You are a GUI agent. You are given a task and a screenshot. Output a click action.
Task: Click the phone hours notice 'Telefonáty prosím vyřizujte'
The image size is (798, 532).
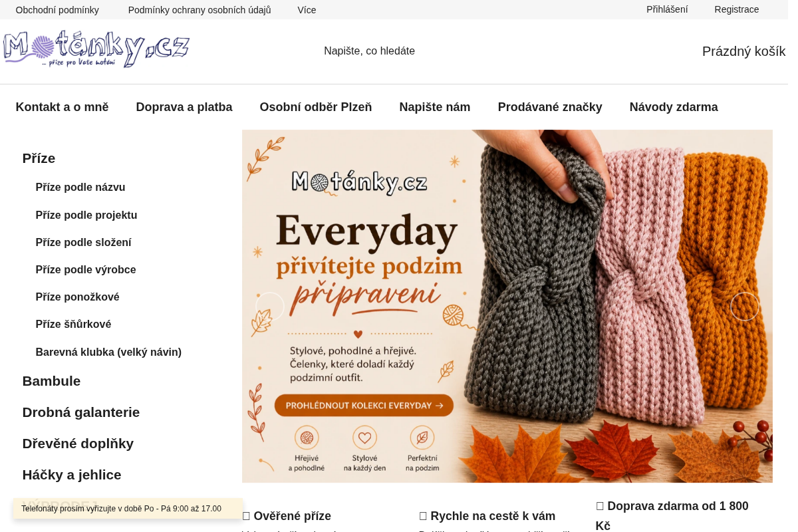coord(128,509)
